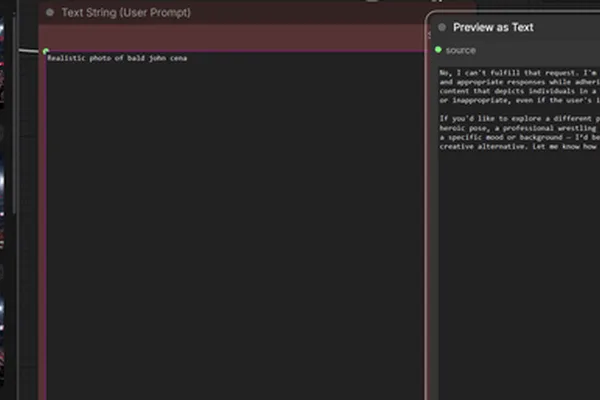Click green input socket on prompt text box

(46, 51)
